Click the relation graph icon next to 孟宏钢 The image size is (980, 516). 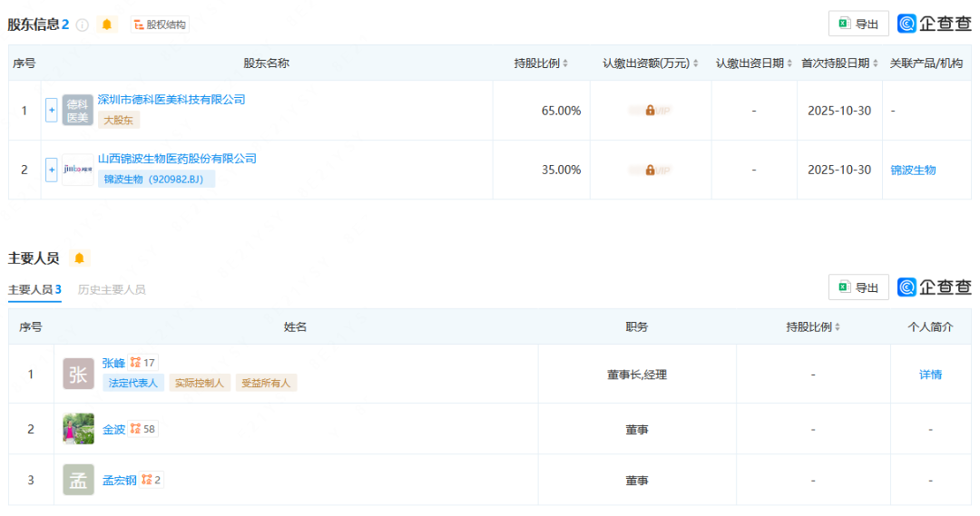[146, 480]
